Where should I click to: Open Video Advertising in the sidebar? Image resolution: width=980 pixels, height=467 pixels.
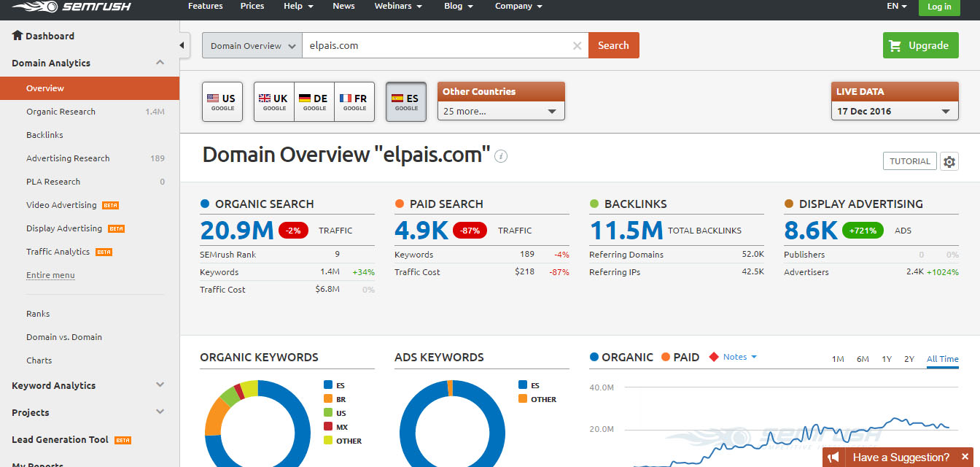click(61, 205)
